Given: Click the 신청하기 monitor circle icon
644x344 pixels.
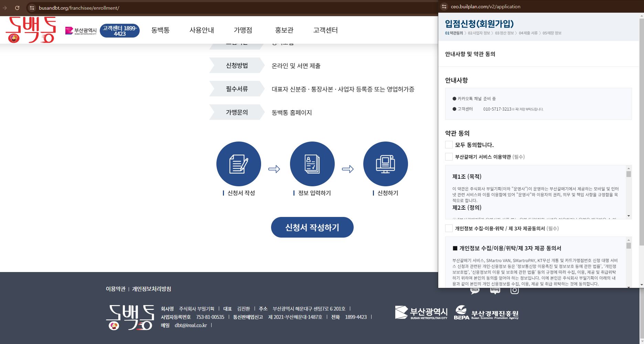Looking at the screenshot, I should pyautogui.click(x=386, y=164).
